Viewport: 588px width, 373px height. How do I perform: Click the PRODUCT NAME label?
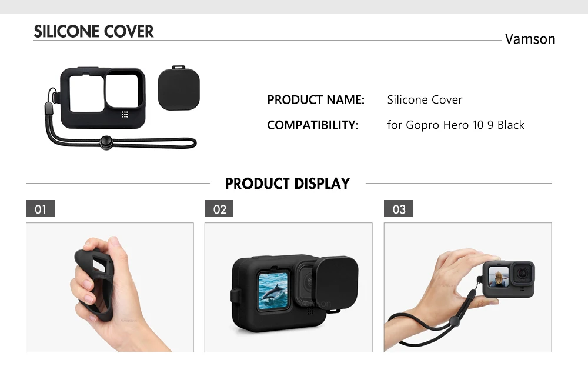(x=316, y=100)
